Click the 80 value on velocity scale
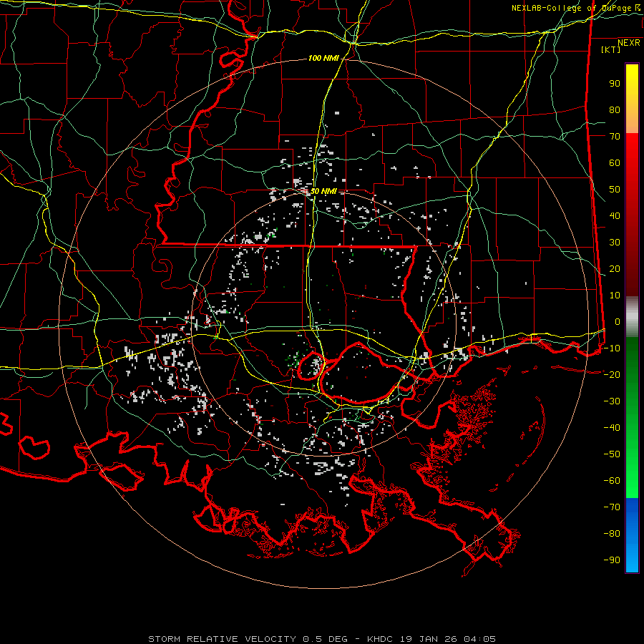 pyautogui.click(x=615, y=110)
